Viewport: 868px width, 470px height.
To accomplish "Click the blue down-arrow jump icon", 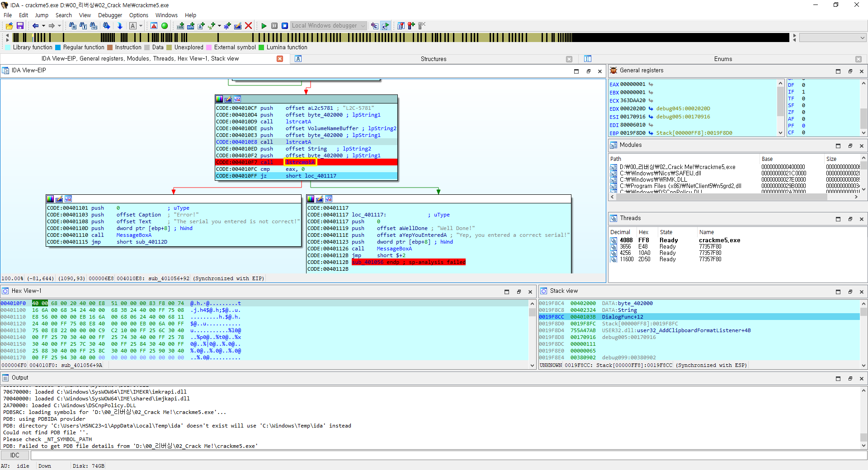I will [x=120, y=26].
